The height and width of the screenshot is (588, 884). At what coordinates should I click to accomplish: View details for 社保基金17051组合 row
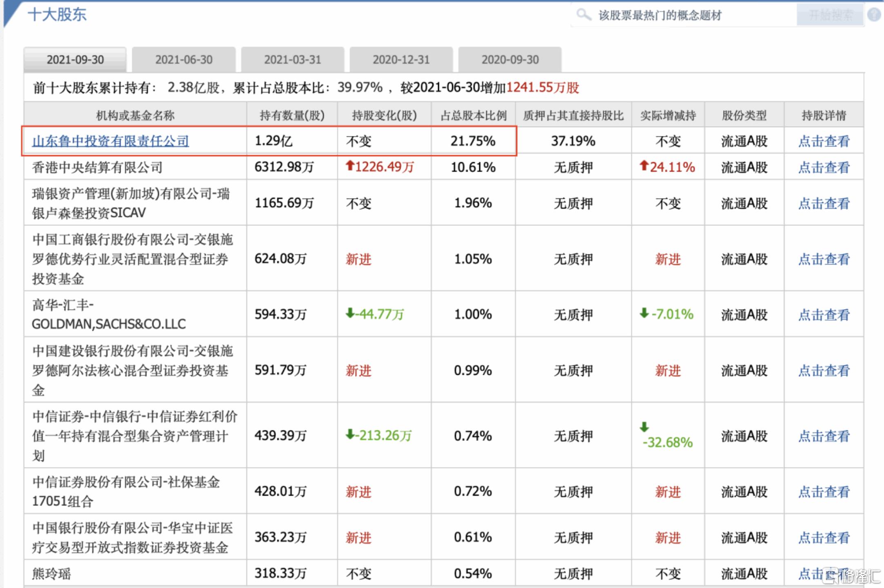(x=824, y=492)
